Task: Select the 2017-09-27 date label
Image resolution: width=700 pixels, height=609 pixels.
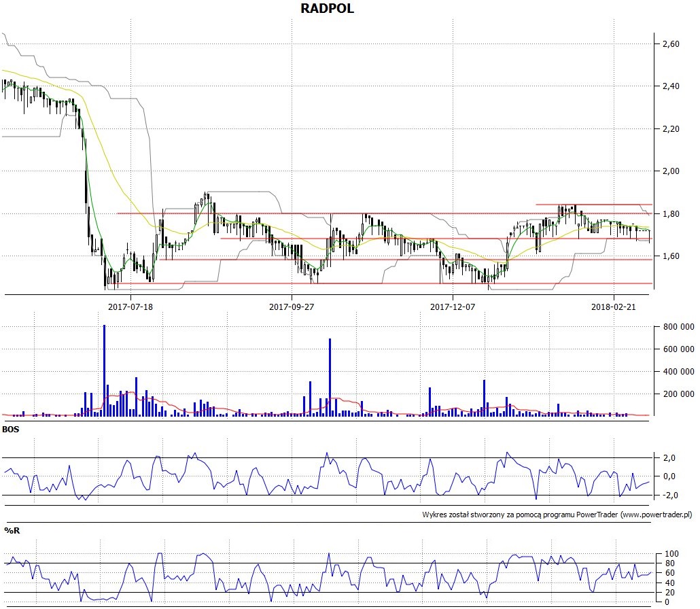Action: point(292,307)
